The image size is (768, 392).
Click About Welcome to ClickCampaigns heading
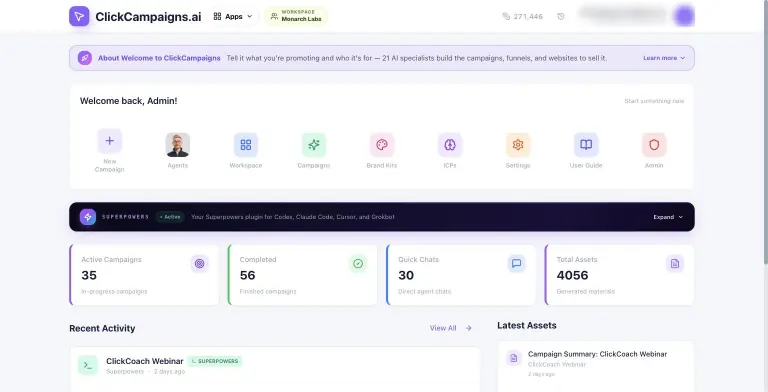click(x=159, y=58)
